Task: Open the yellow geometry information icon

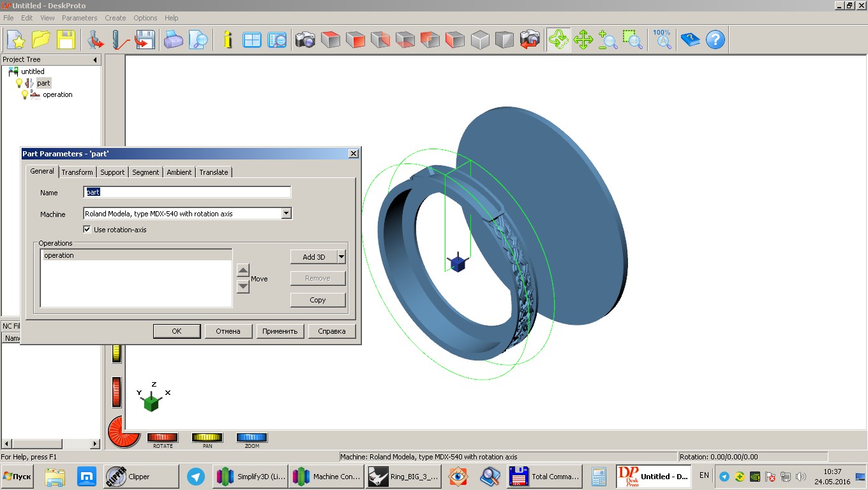Action: point(227,40)
